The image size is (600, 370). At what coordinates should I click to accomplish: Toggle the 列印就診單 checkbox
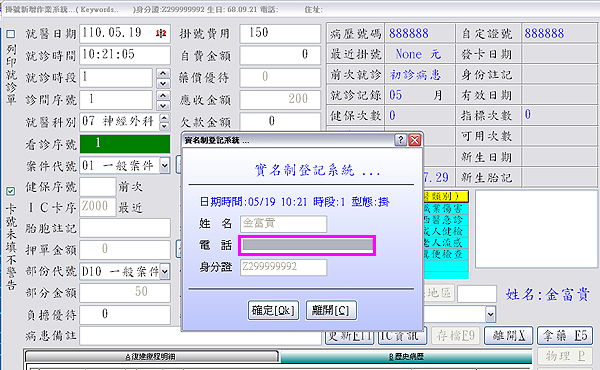click(x=11, y=34)
